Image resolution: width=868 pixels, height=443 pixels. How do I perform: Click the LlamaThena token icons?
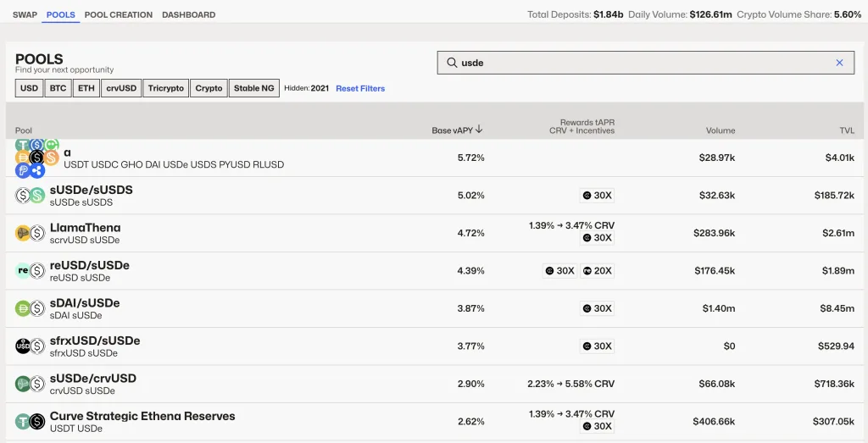[x=30, y=233]
